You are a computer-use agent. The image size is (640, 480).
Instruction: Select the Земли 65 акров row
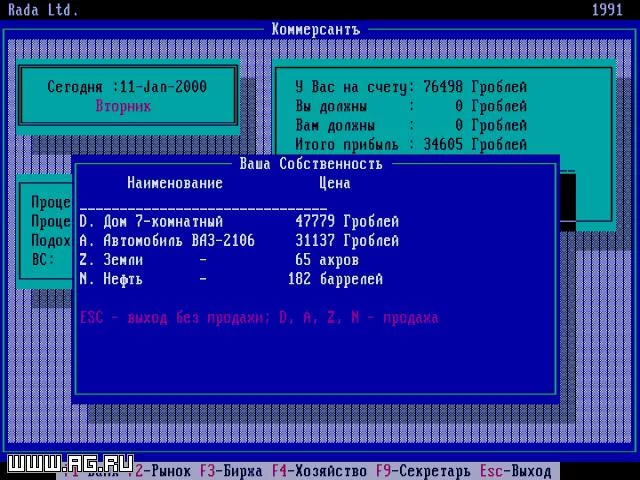pos(219,260)
